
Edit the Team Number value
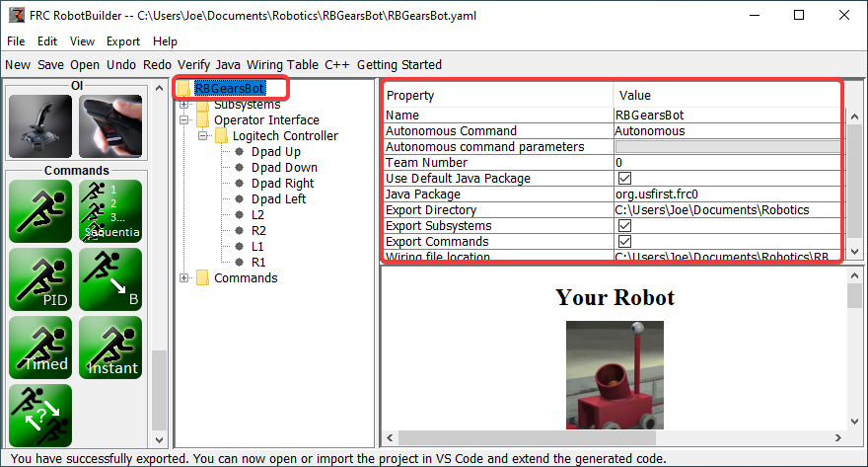pos(727,162)
